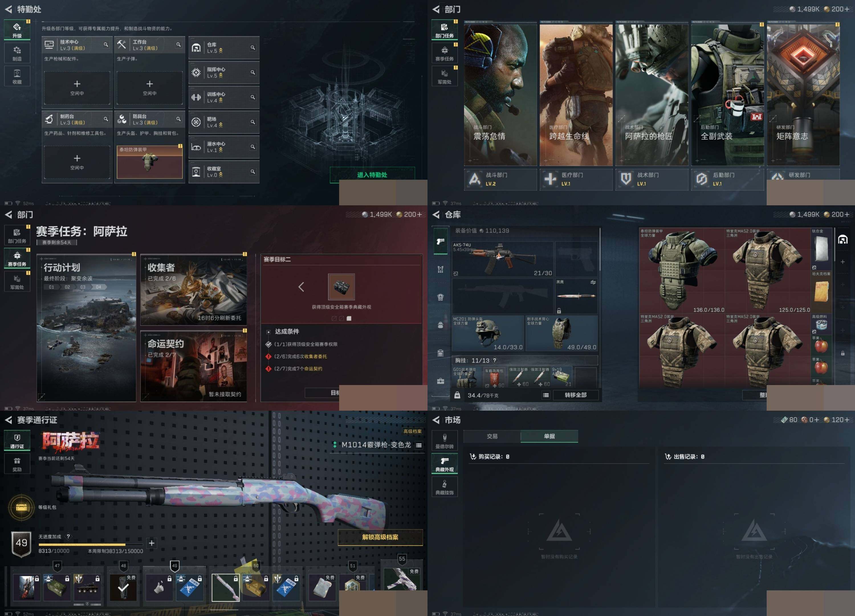The width and height of the screenshot is (855, 616).
Task: Show the previous 赛季目标 with the left chevron
Action: coord(301,287)
